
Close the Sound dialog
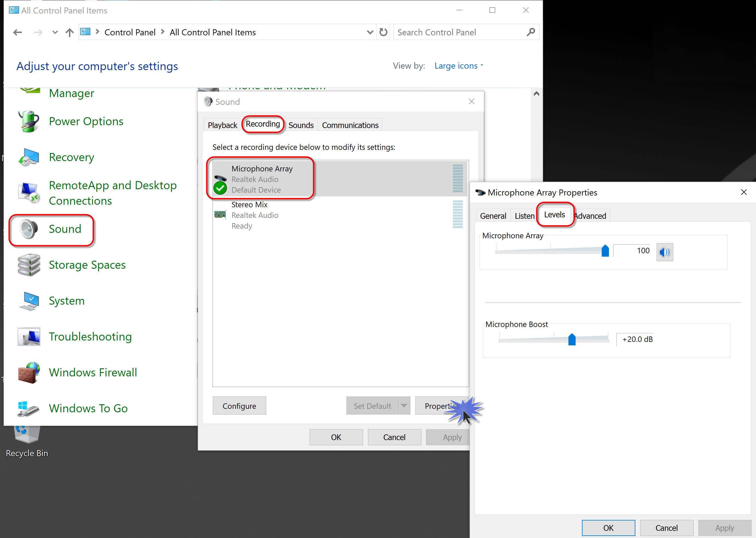pos(471,101)
